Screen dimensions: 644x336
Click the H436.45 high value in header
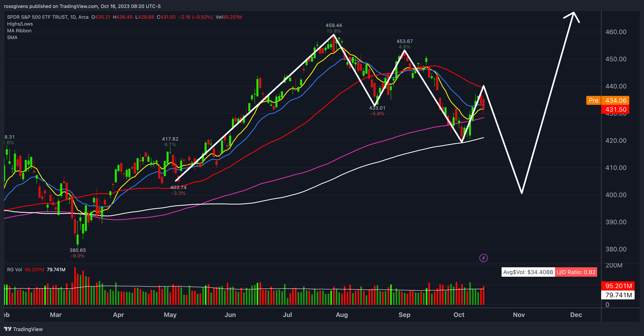tap(123, 17)
